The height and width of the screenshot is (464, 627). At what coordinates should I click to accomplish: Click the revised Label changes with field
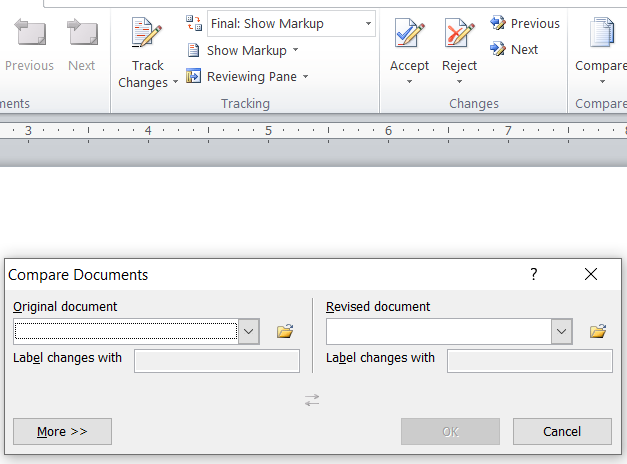[x=529, y=360]
